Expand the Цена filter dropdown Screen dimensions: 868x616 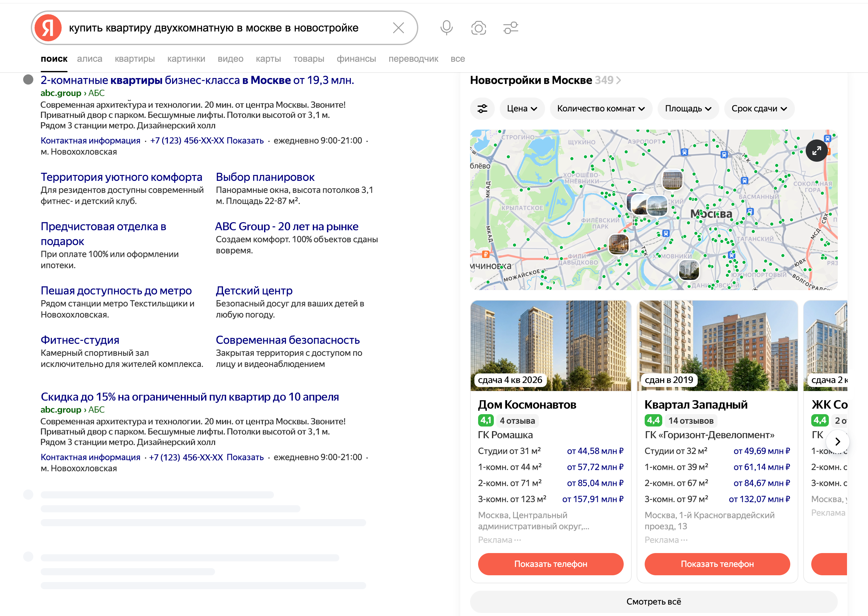point(522,109)
